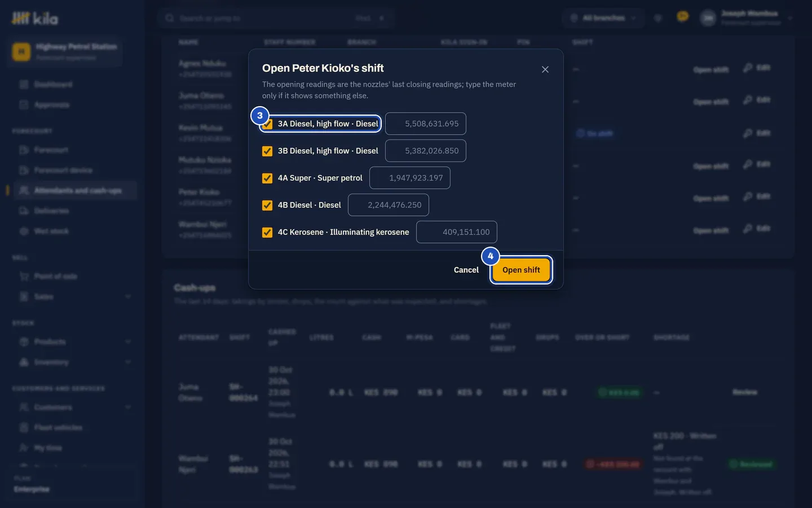
Task: Click the 4B Diesel reading field 2,244,476.250
Action: coord(389,205)
